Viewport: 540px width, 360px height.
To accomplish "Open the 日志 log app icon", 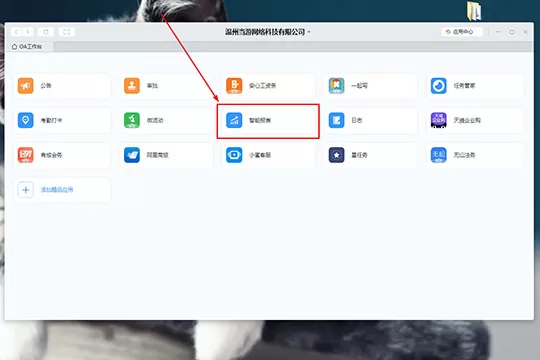I will (336, 120).
